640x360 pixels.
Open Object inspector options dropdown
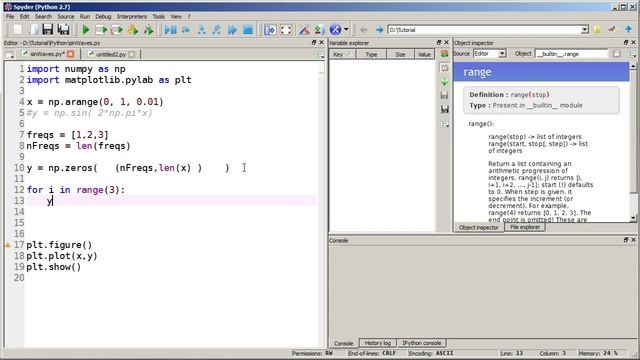pos(632,54)
